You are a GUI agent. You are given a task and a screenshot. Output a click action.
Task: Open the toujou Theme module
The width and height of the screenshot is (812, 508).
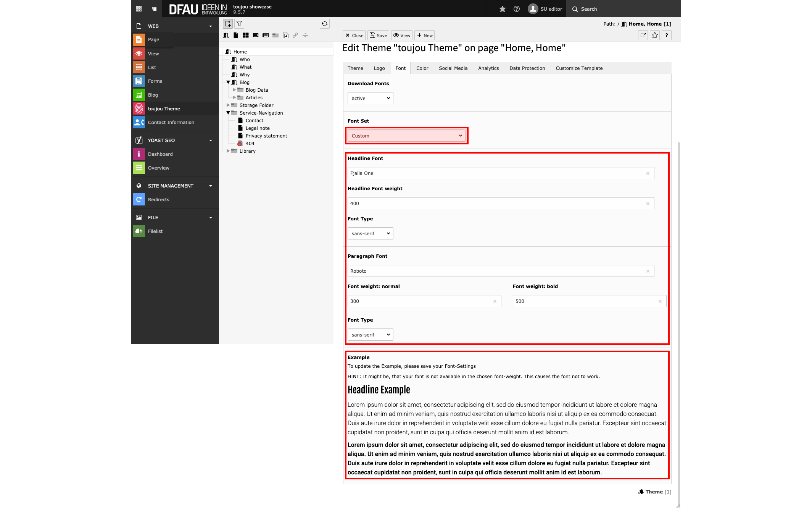tap(175, 108)
